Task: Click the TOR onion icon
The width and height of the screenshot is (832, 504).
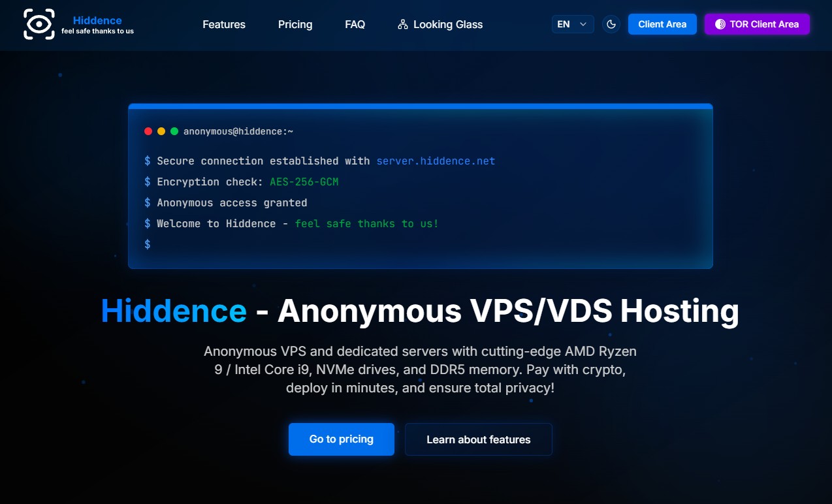Action: pyautogui.click(x=720, y=24)
